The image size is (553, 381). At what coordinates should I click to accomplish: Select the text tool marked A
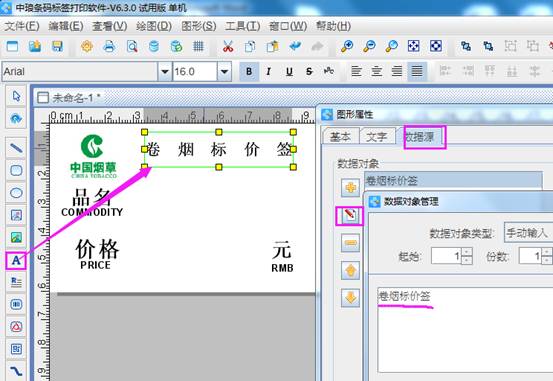(x=16, y=261)
